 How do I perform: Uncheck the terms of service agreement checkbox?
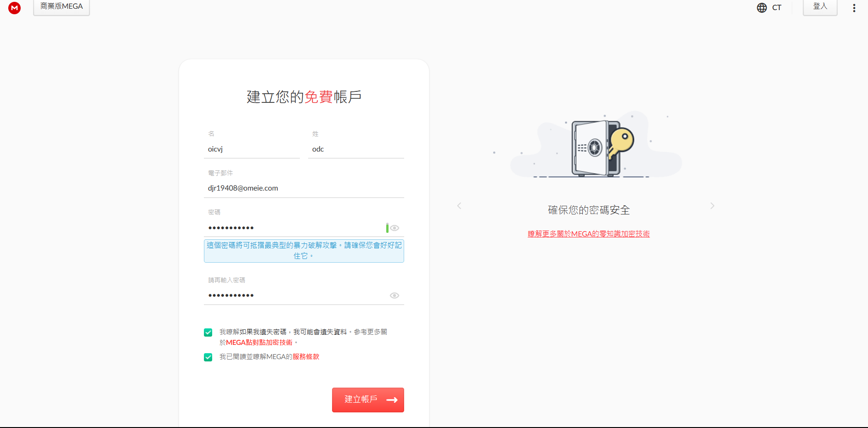(208, 357)
